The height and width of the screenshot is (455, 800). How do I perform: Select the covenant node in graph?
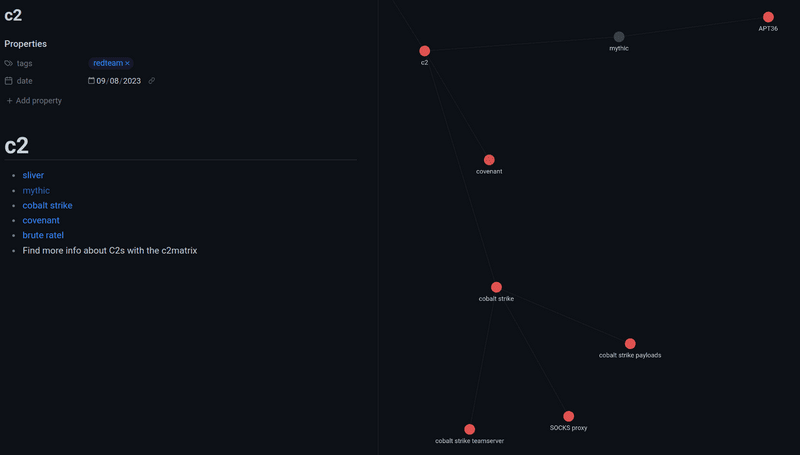[489, 160]
